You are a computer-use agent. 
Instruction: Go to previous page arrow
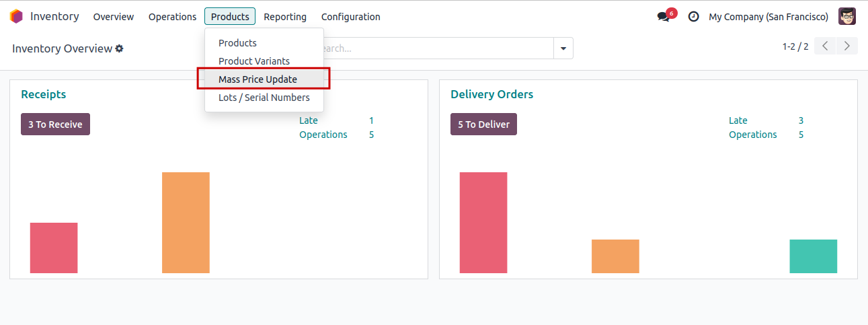825,46
